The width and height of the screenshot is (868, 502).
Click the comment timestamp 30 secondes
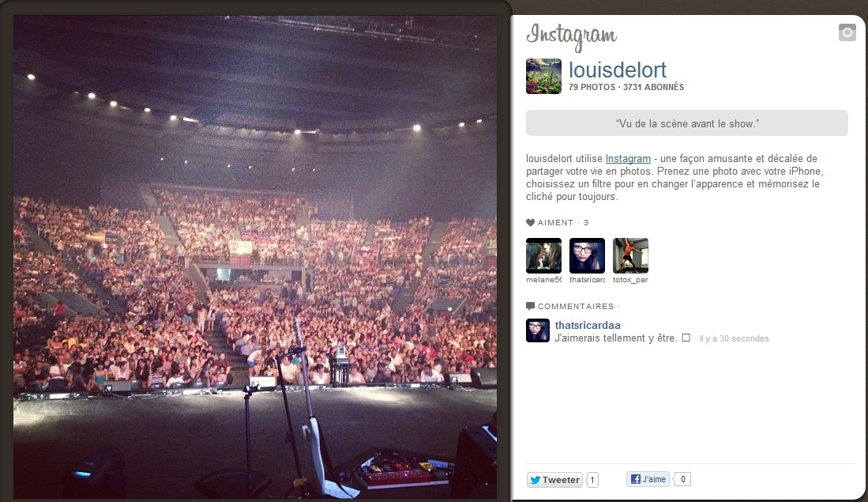734,338
